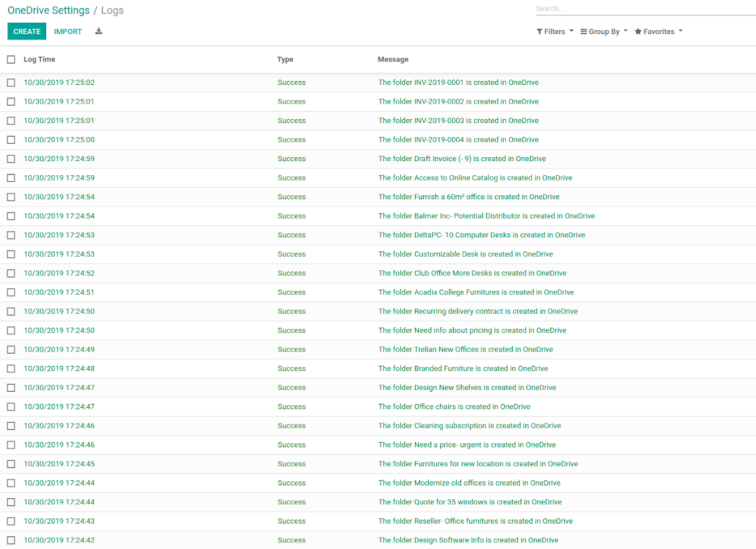Check the Club Office More Desks row
This screenshot has width=756, height=549.
pyautogui.click(x=11, y=273)
